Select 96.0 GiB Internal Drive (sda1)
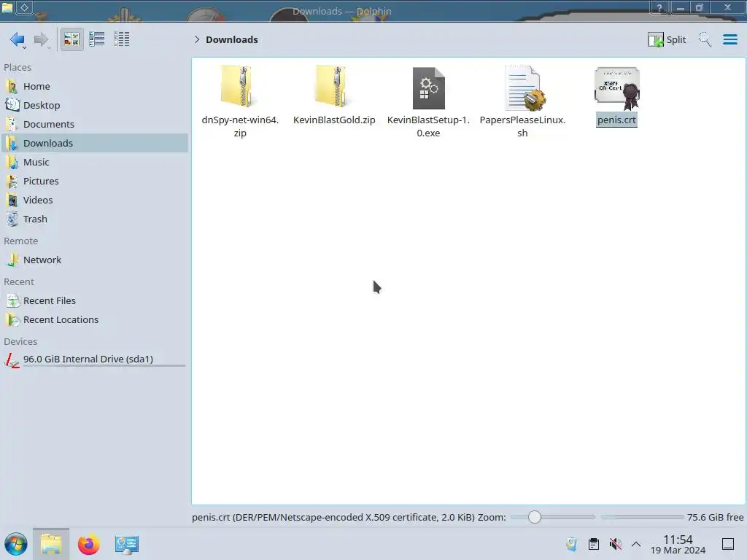Viewport: 747px width, 560px height. 95,359
